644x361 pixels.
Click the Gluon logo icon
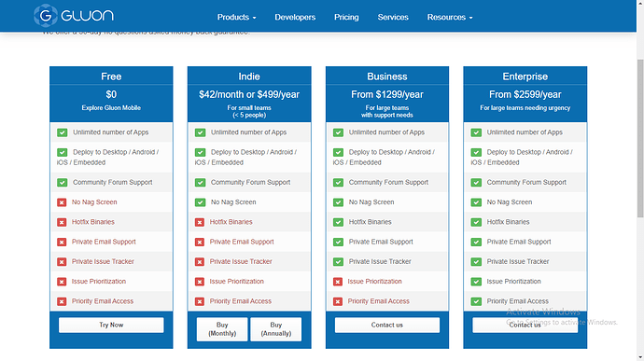point(46,16)
